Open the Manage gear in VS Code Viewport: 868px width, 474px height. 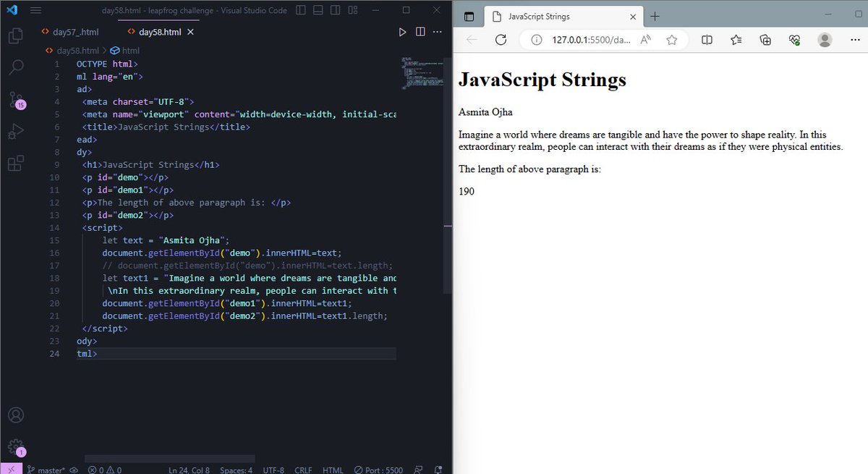pyautogui.click(x=15, y=447)
